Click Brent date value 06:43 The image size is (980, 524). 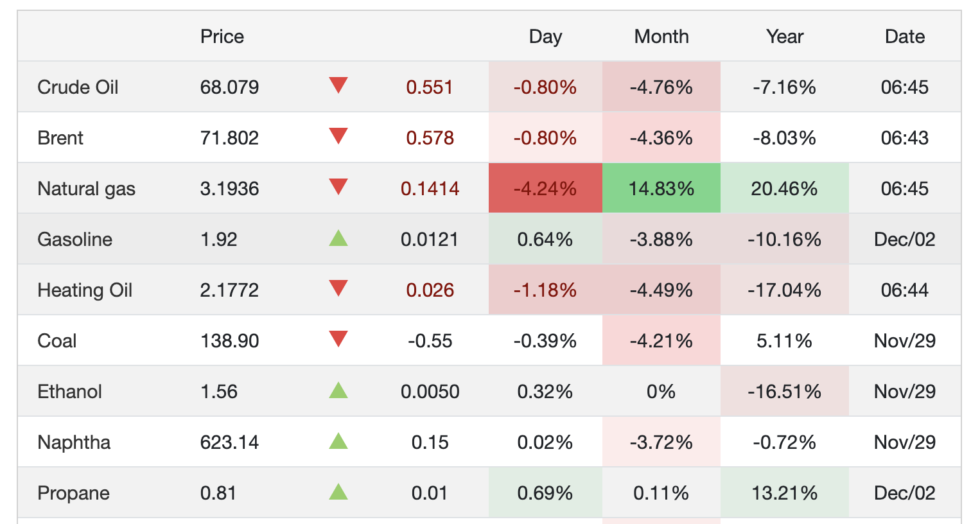[905, 137]
